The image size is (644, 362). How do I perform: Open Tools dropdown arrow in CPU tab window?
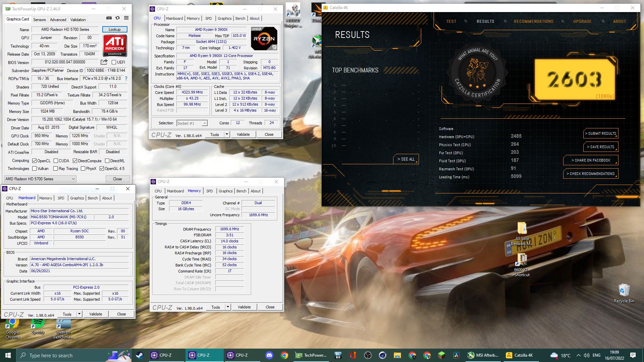[x=227, y=134]
